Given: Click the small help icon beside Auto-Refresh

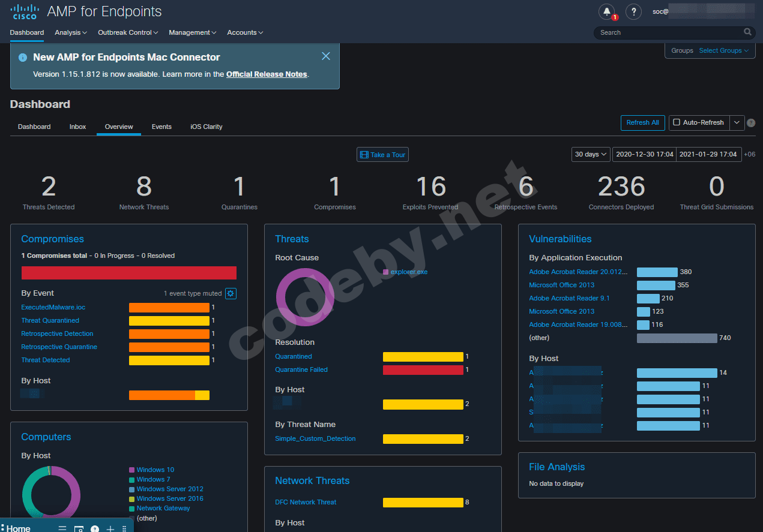Looking at the screenshot, I should (x=750, y=123).
